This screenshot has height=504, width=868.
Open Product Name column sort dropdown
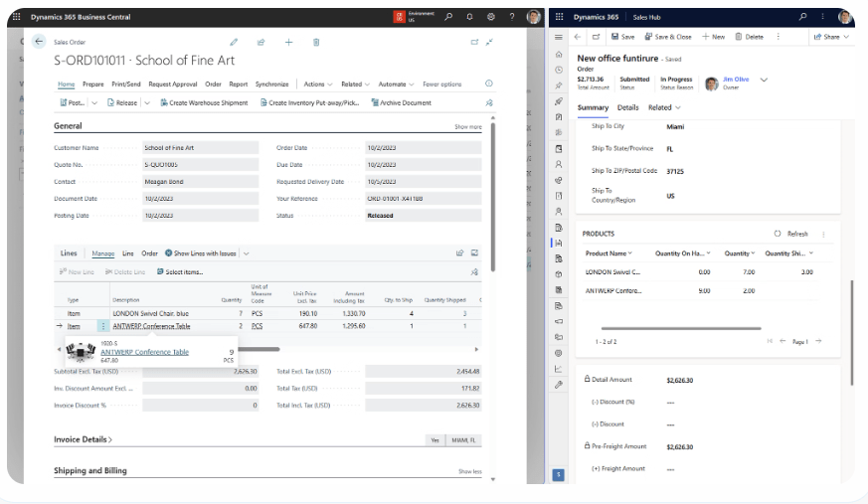[630, 253]
